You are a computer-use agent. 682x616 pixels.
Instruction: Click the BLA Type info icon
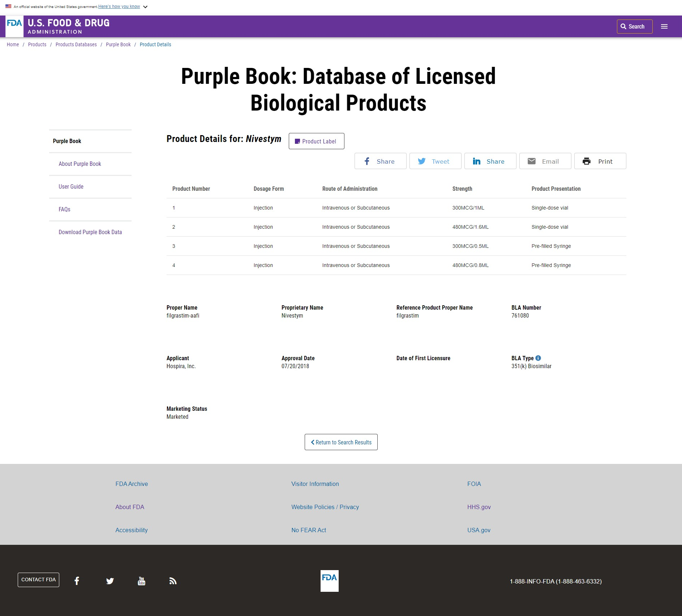(x=538, y=358)
